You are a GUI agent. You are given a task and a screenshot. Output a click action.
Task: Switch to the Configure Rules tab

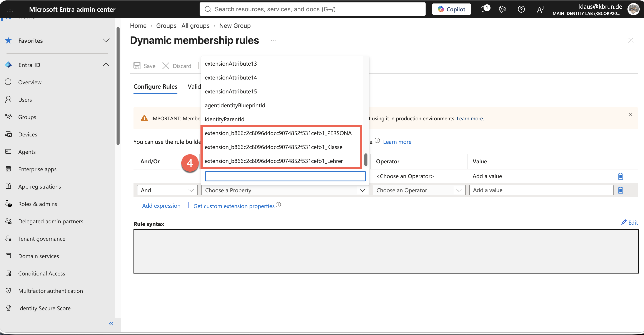tap(155, 87)
